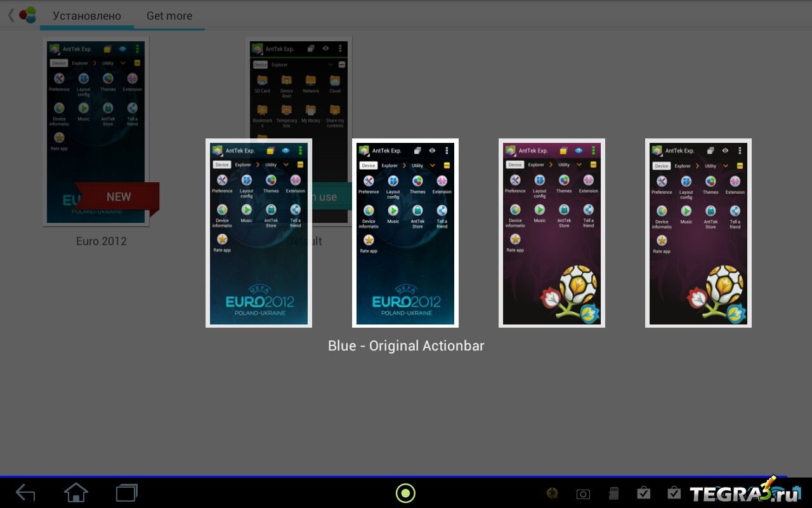
Task: Select the Default theme thumbnail
Action: point(299,89)
